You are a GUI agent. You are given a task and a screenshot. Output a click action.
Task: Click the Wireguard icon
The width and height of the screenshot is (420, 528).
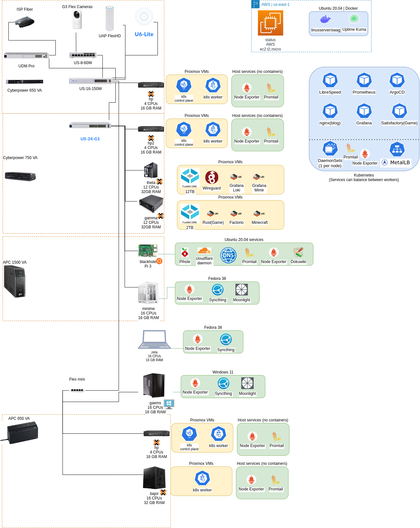[212, 177]
